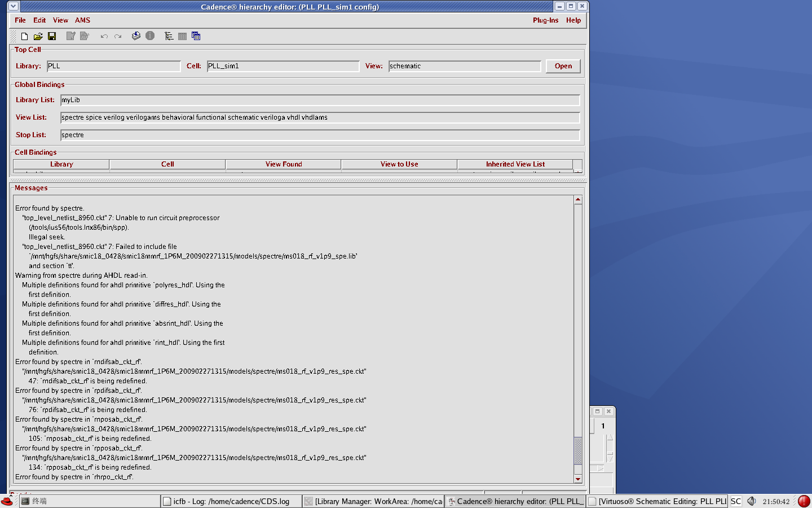Click message line 'Illegal seek.'
Viewport: 812px width, 508px height.
pyautogui.click(x=47, y=237)
